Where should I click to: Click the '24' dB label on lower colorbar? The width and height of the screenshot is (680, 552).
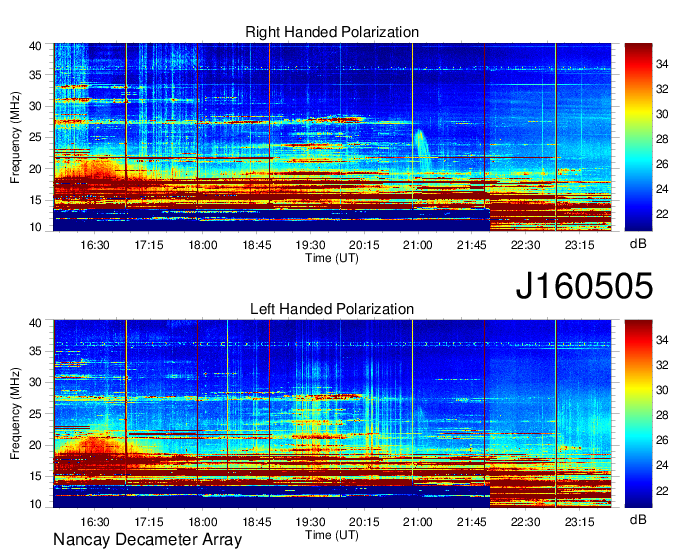click(662, 465)
